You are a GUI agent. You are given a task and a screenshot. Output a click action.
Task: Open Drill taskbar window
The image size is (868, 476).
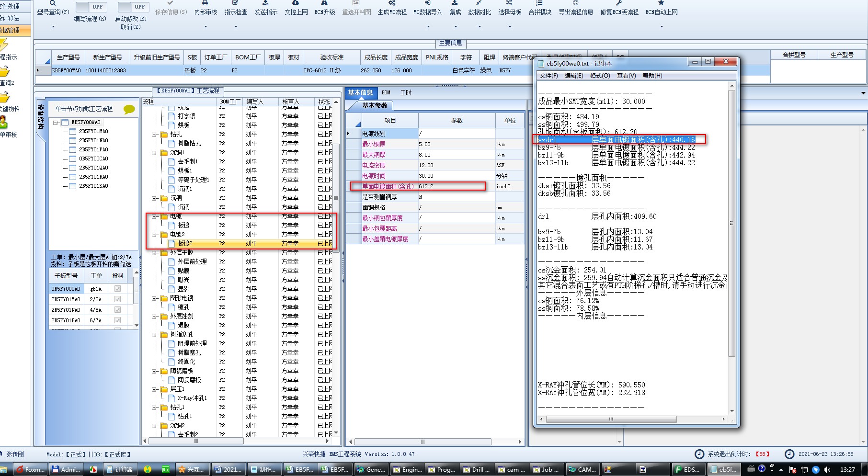coord(478,469)
